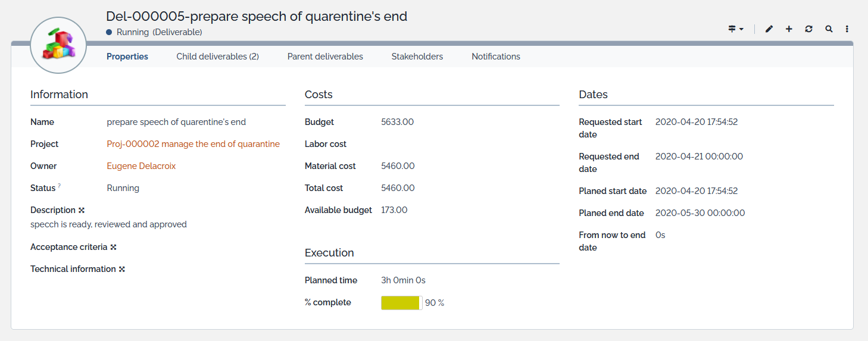Click the plus icon to create new

(789, 29)
